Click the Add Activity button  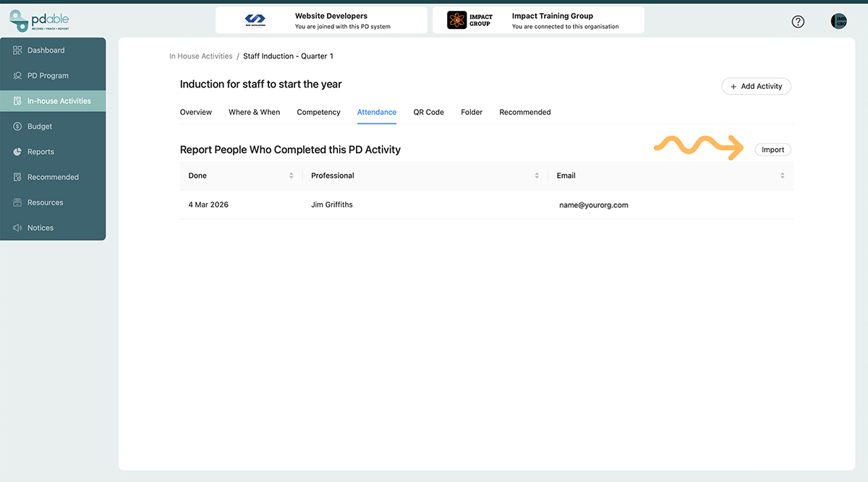pyautogui.click(x=757, y=86)
